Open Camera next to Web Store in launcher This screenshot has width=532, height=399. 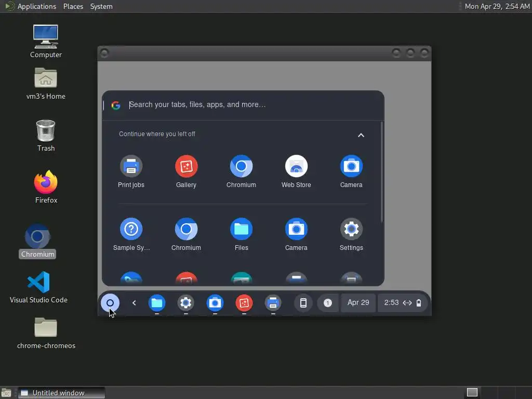click(351, 171)
